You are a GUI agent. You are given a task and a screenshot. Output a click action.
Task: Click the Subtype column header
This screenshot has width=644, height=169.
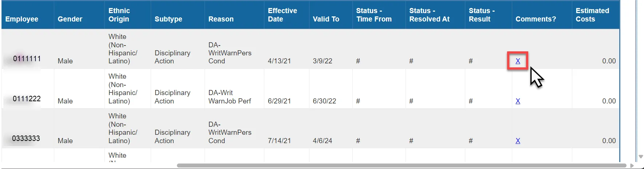168,19
